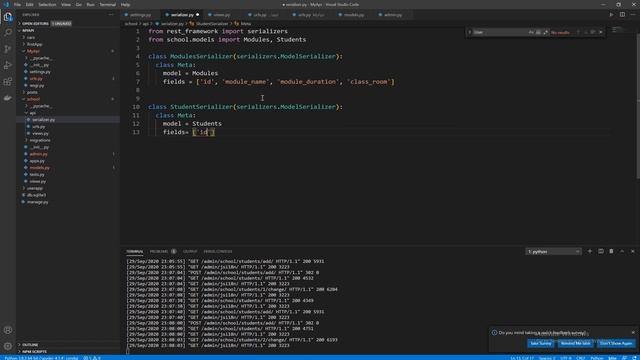Image resolution: width=640 pixels, height=360 pixels.
Task: Toggle Use Regular Expression in find widget
Action: (x=546, y=32)
